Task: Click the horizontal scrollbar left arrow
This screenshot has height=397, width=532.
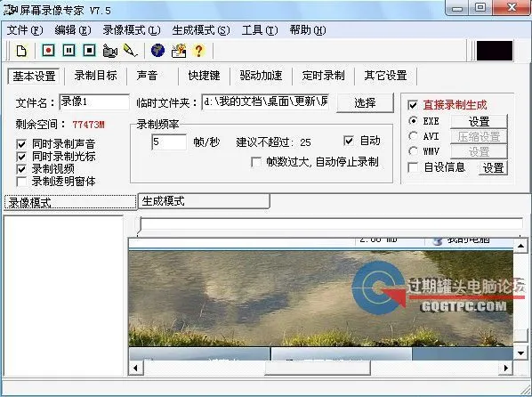Action: [x=136, y=368]
